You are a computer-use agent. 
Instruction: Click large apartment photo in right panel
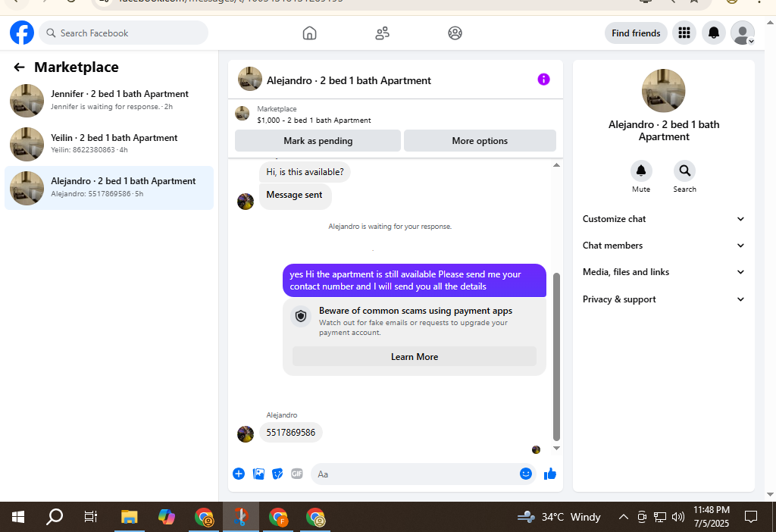point(663,91)
